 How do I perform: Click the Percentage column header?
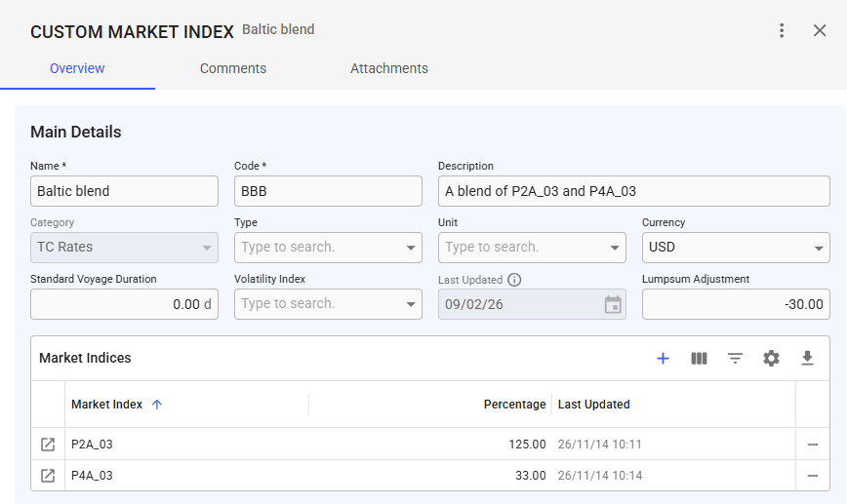point(514,405)
